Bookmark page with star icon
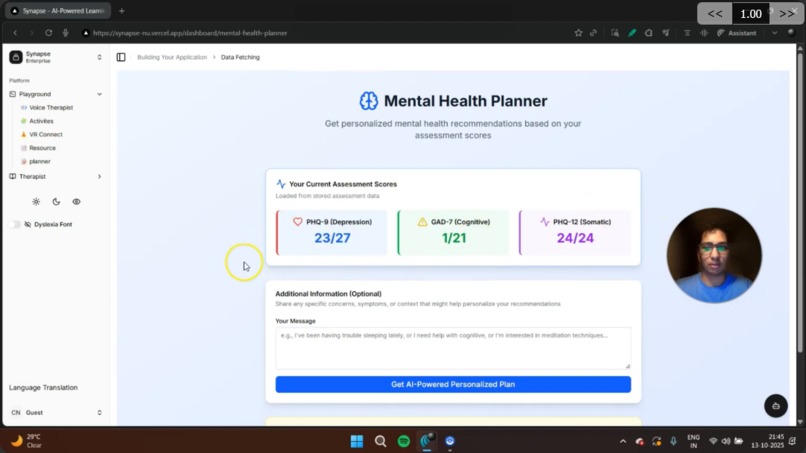Screen dimensions: 806x453 click(x=578, y=33)
